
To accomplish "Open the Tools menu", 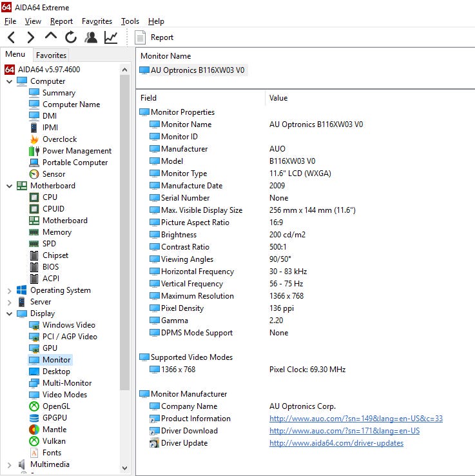I will pos(130,21).
